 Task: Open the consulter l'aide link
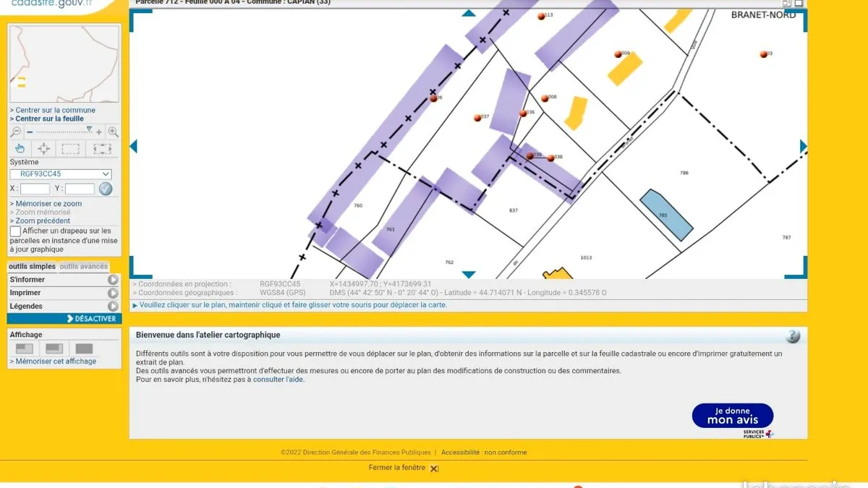click(278, 380)
